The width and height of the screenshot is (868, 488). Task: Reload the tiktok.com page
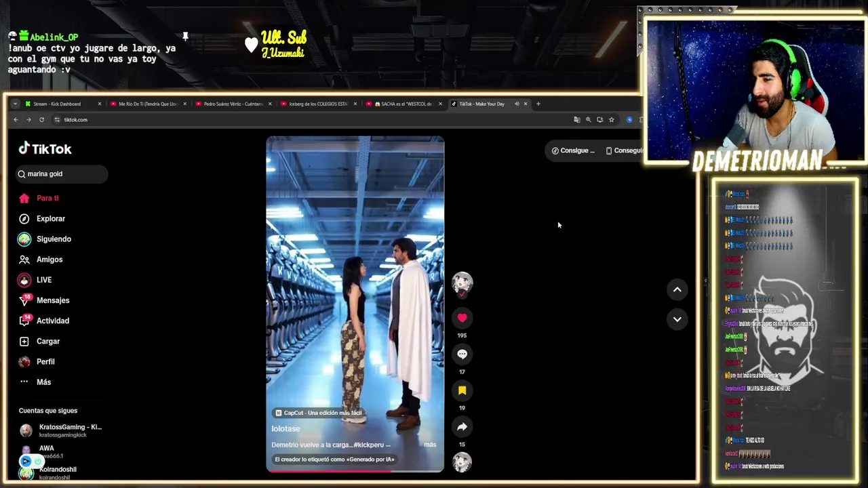coord(41,119)
